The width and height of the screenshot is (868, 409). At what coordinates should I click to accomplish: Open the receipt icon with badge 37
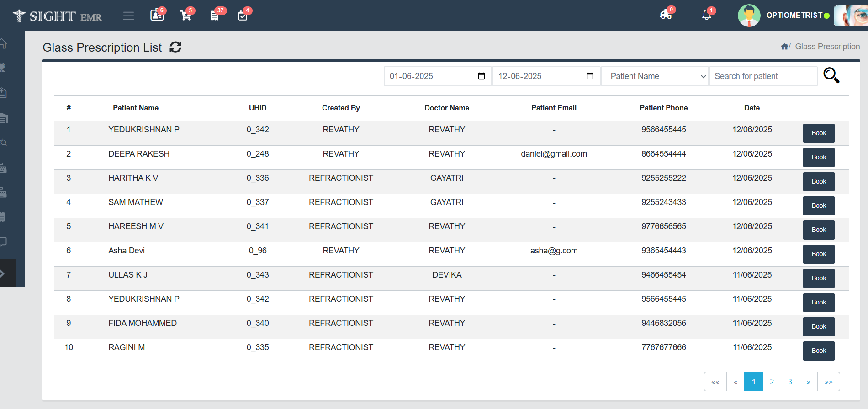[x=214, y=16]
